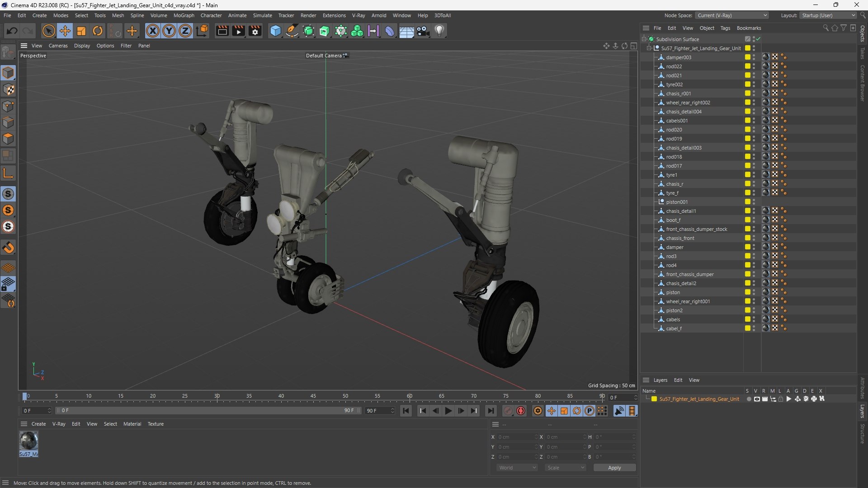Viewport: 868px width, 488px height.
Task: Click the Camera object icon
Action: coord(423,31)
